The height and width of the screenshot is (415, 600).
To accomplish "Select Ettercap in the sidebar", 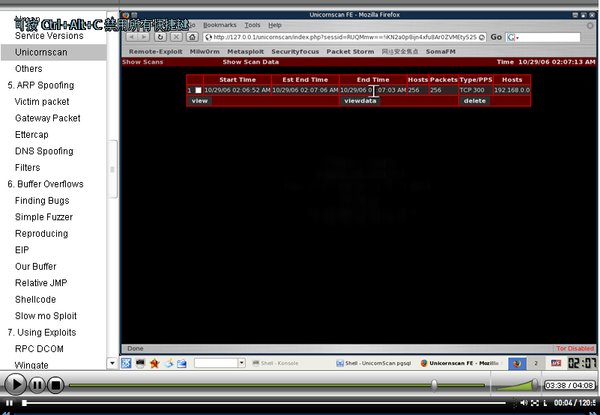I will pyautogui.click(x=32, y=135).
